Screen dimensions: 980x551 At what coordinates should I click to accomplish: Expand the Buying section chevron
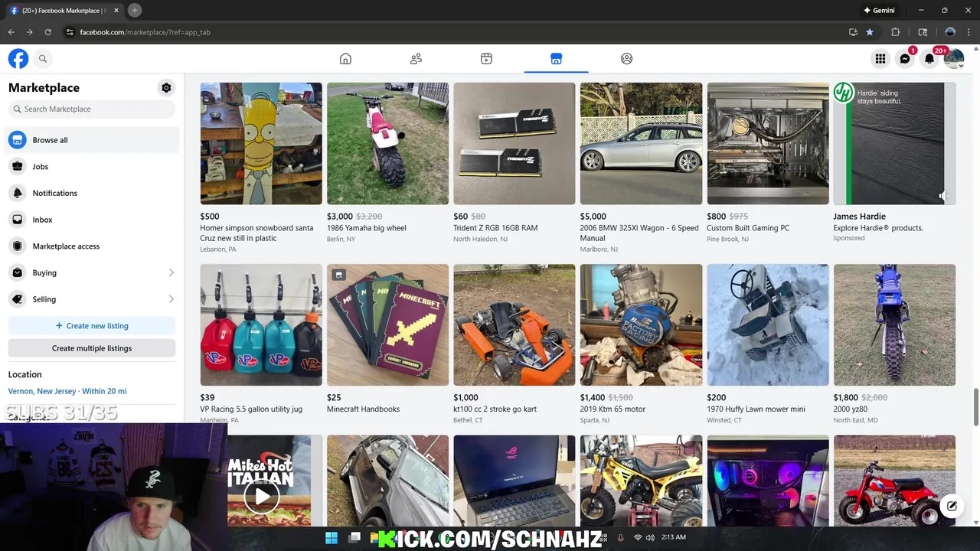[171, 272]
